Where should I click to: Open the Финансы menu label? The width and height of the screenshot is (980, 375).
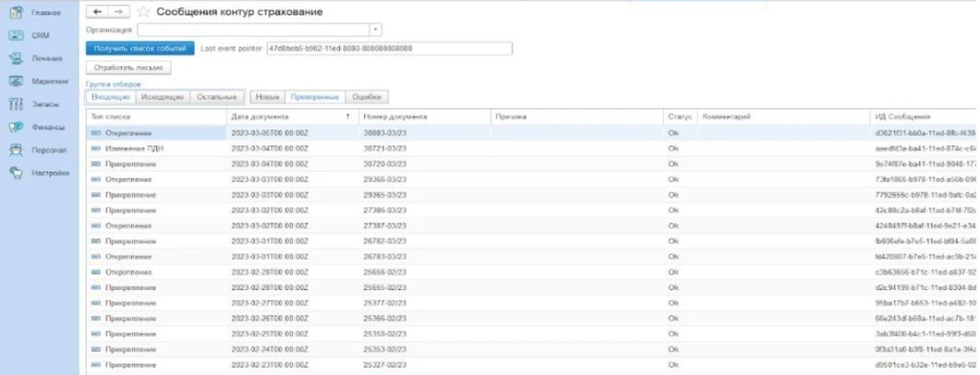48,127
